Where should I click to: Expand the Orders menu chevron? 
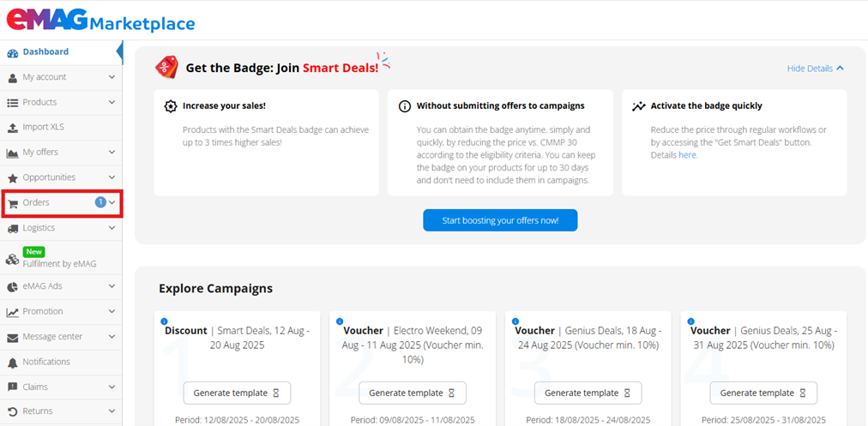tap(112, 202)
